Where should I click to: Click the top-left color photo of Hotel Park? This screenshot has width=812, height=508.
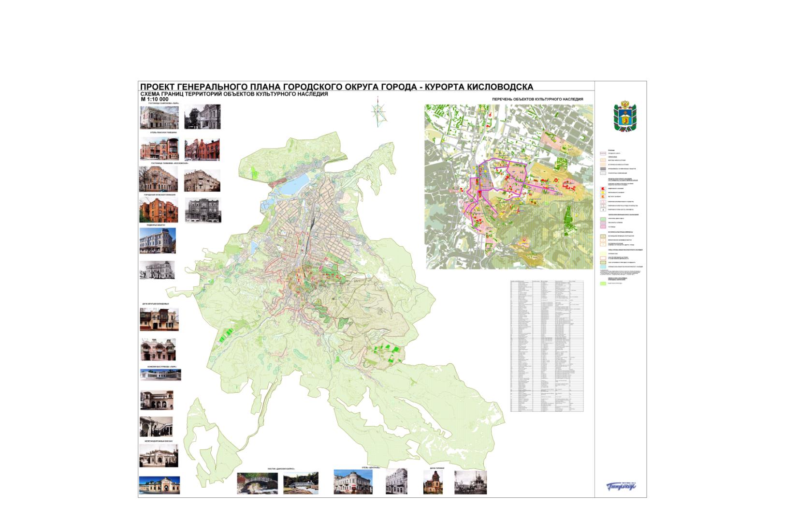pyautogui.click(x=159, y=118)
